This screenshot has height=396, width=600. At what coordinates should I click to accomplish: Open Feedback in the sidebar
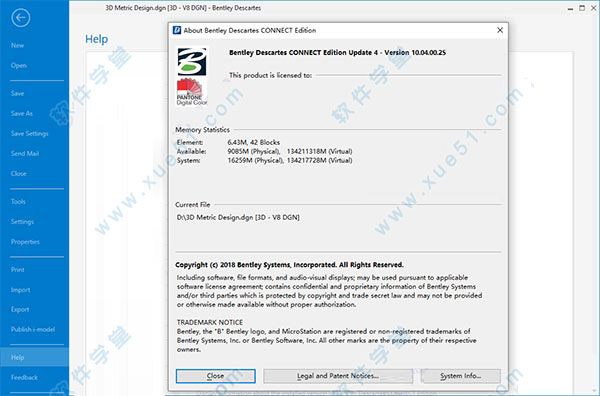(x=24, y=378)
